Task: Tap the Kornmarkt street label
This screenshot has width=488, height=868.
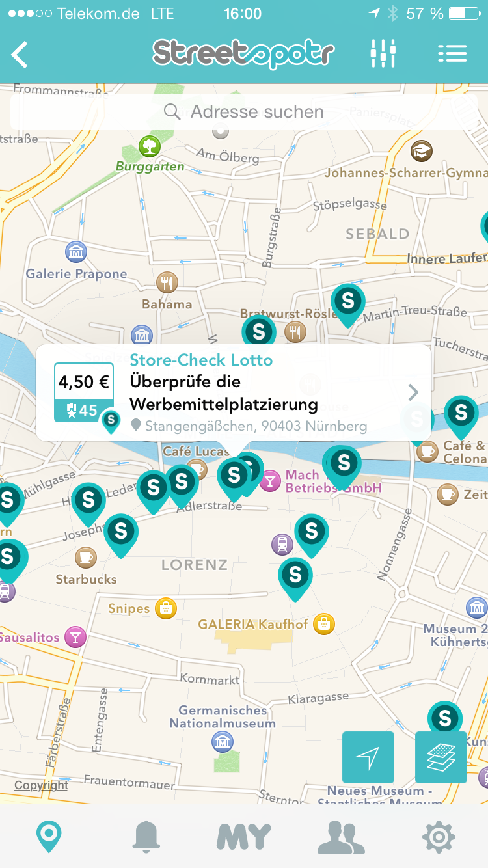Action: 210,679
